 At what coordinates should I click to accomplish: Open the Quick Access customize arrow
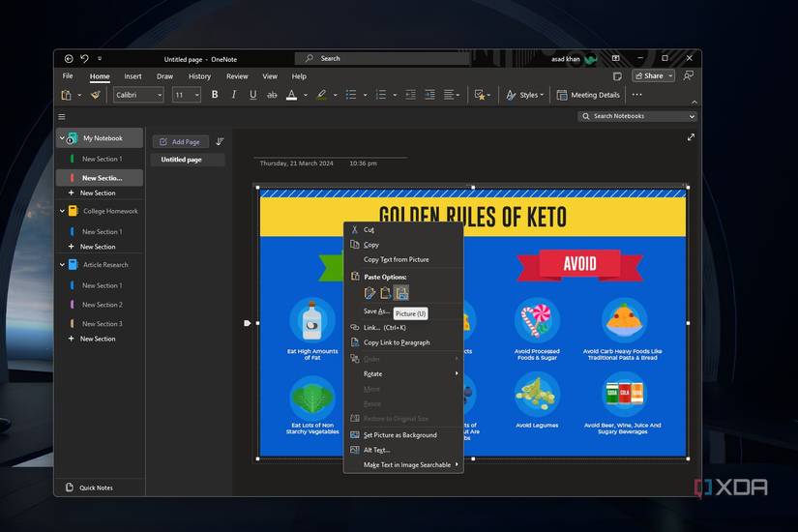point(100,59)
